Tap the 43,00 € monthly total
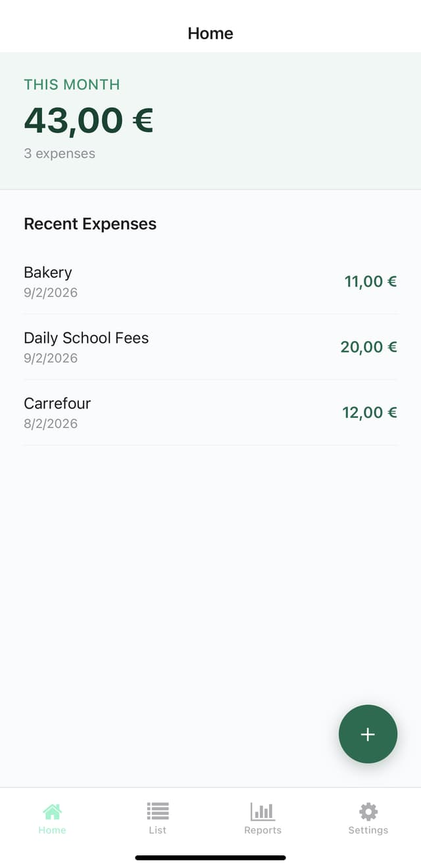 point(89,120)
